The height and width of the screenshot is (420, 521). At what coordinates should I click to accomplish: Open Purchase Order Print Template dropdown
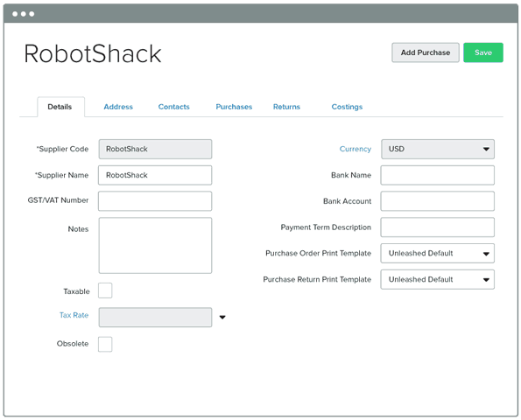pyautogui.click(x=438, y=254)
